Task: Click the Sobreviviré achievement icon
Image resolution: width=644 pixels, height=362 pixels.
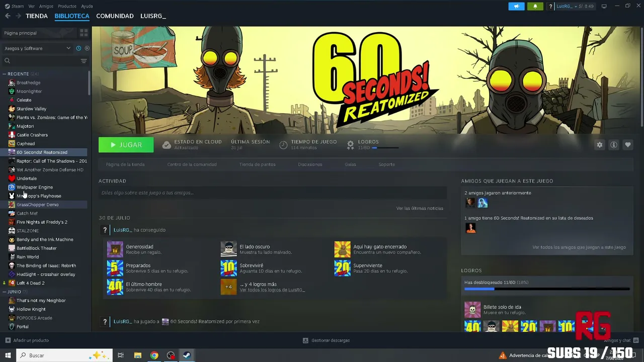Action: (228, 268)
